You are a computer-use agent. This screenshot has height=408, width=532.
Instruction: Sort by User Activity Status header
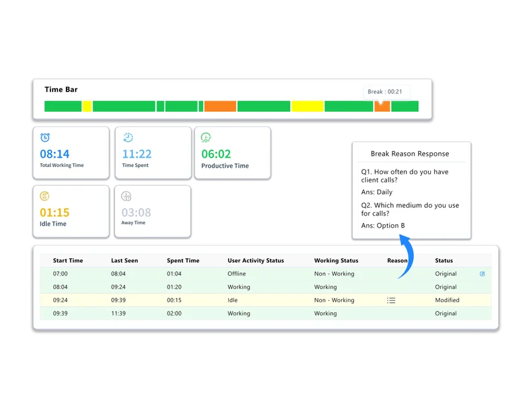[256, 260]
